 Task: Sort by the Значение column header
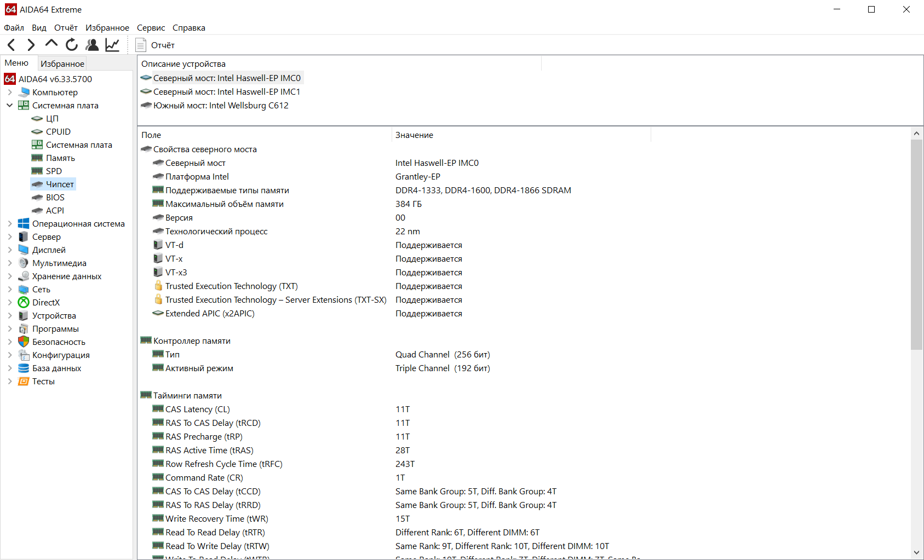[521, 135]
